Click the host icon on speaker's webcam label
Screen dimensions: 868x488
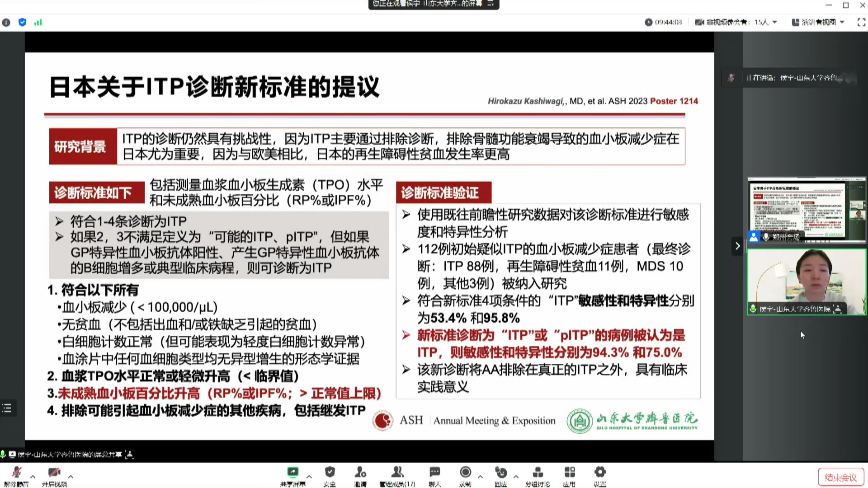pos(838,309)
